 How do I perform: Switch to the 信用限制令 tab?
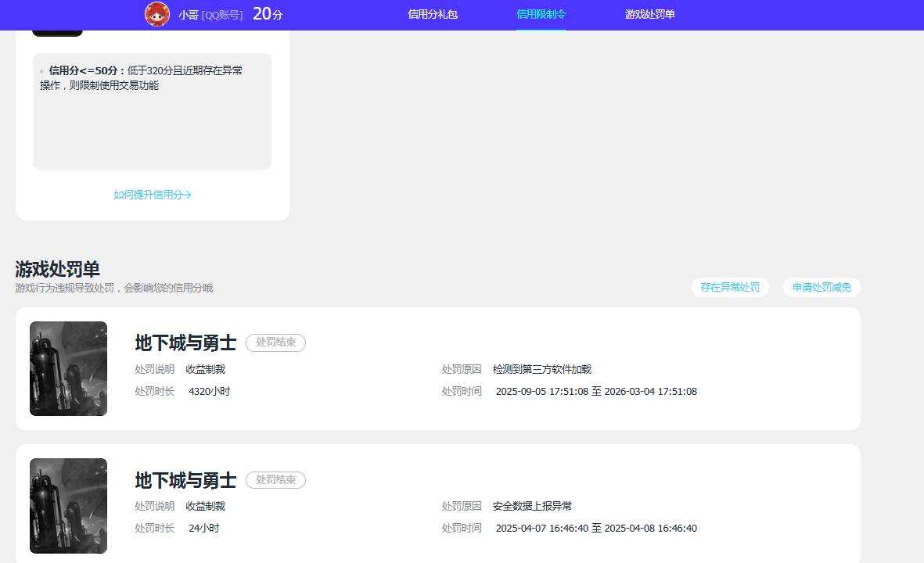(x=541, y=14)
